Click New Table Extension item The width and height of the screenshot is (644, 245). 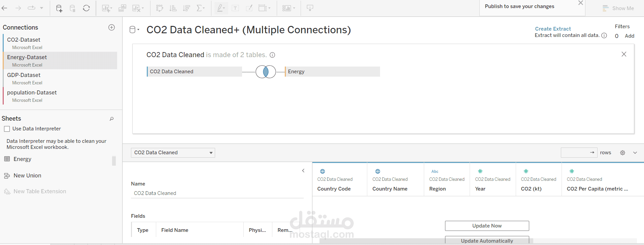click(x=35, y=191)
